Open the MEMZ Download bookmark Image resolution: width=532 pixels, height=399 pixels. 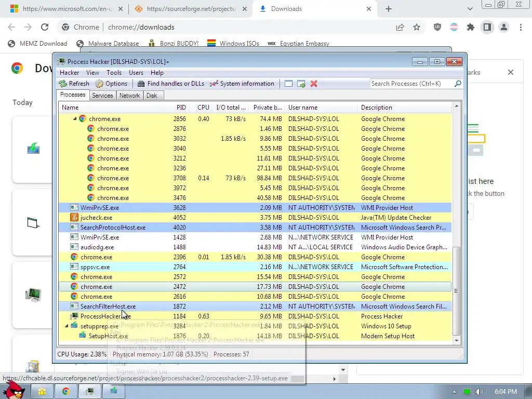tap(37, 44)
